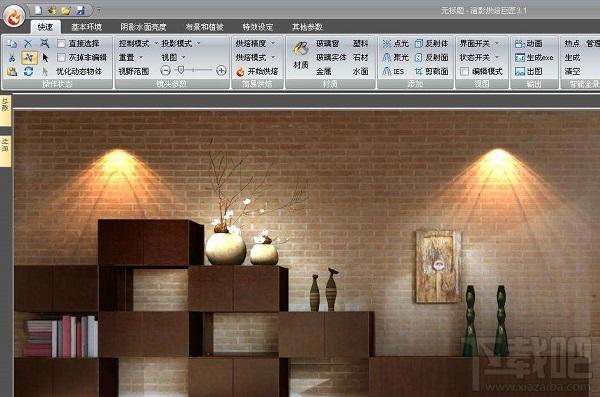
Task: Click the 出图 render image icon
Action: pyautogui.click(x=520, y=71)
